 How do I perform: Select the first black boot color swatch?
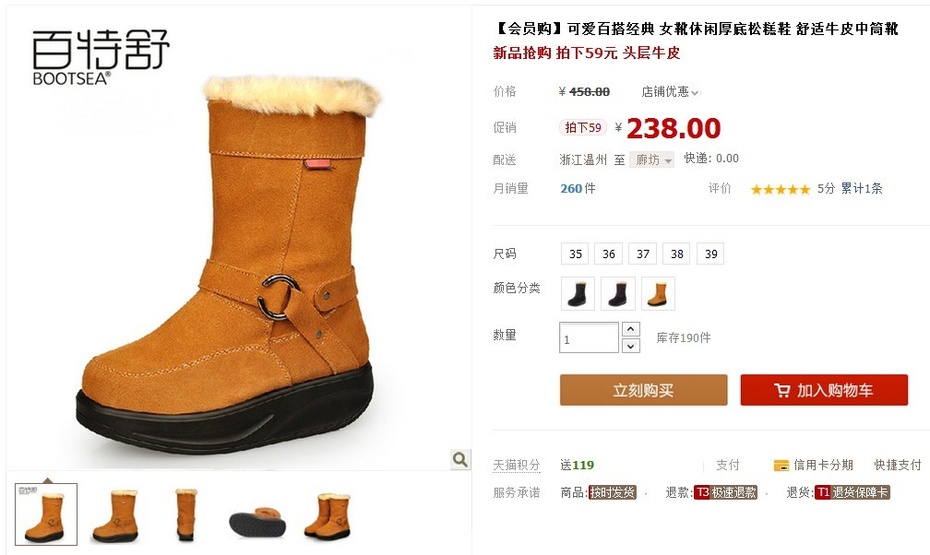pyautogui.click(x=578, y=294)
